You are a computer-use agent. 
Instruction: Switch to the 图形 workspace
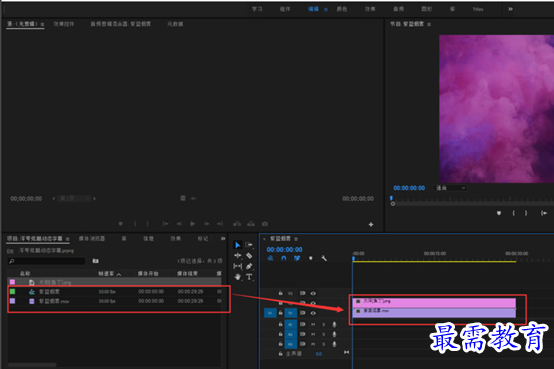426,9
